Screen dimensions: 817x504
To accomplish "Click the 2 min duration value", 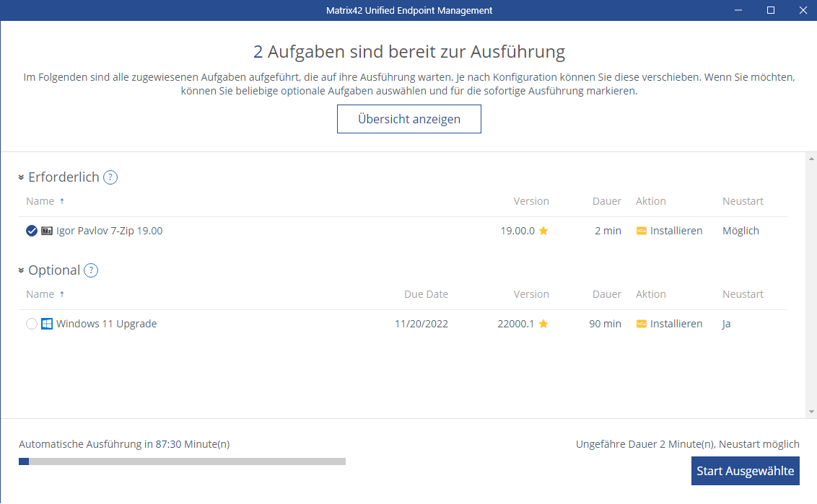I will 608,231.
